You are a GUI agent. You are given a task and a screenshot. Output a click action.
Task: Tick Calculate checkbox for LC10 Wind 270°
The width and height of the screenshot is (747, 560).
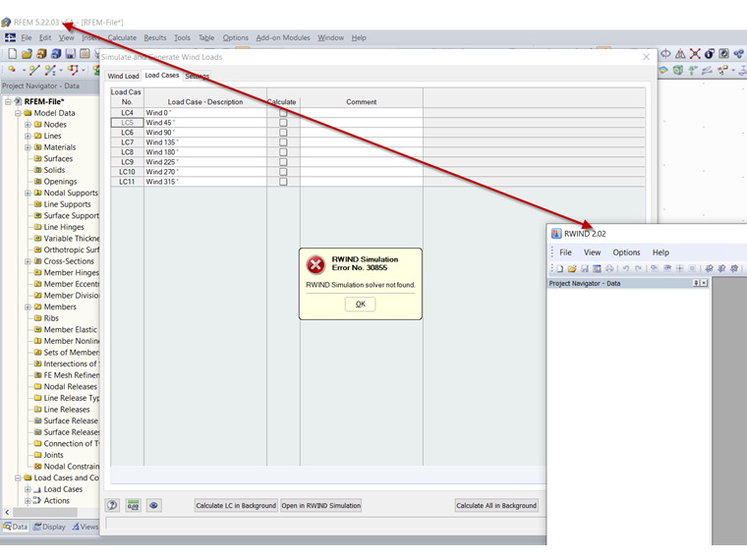click(x=283, y=172)
